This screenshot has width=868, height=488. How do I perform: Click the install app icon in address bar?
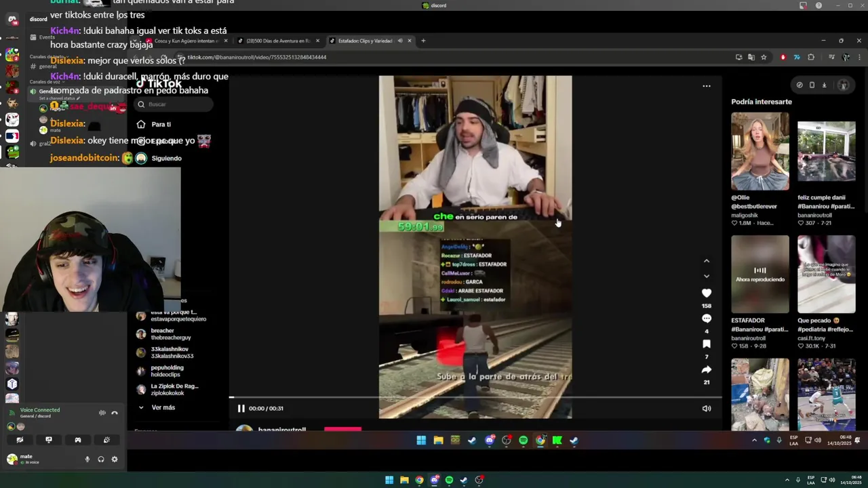coord(738,58)
